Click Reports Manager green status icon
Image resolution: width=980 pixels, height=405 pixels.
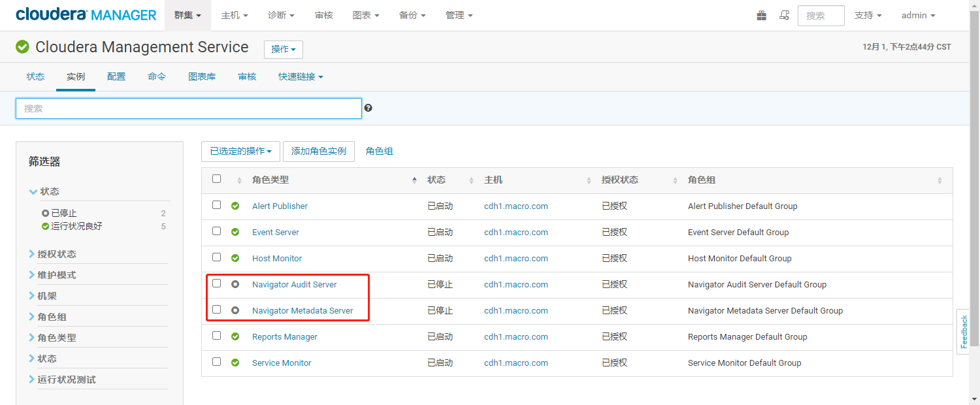(235, 336)
